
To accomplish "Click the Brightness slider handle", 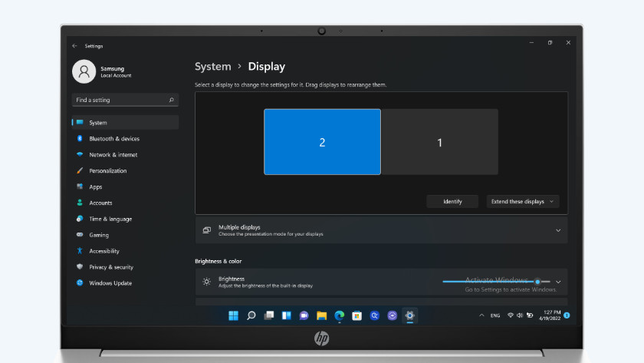I will coord(537,282).
